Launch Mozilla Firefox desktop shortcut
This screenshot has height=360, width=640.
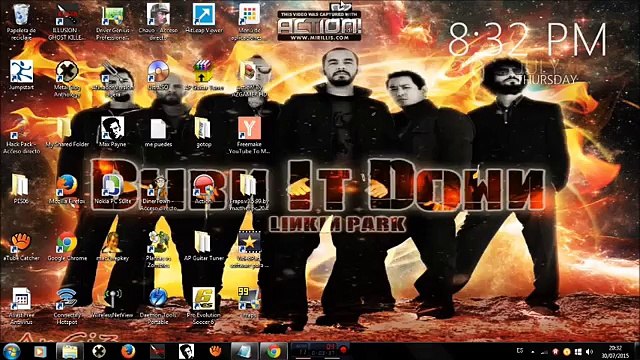pos(67,189)
